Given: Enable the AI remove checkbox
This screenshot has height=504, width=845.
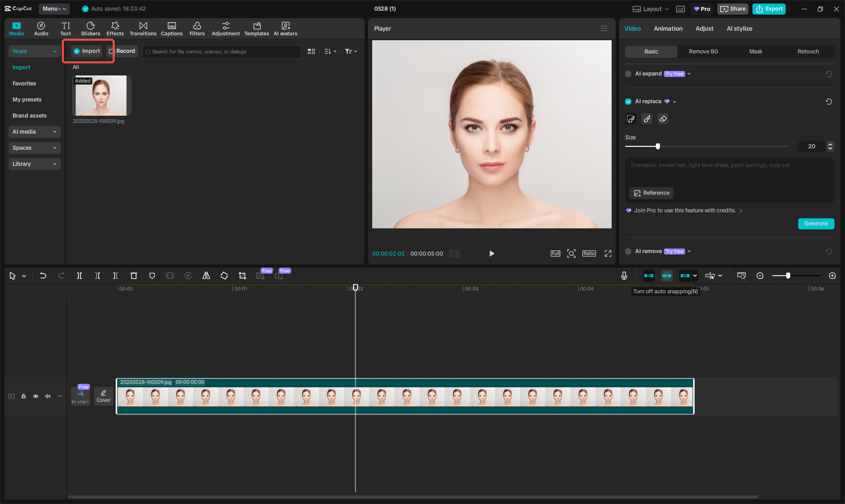Looking at the screenshot, I should tap(628, 251).
